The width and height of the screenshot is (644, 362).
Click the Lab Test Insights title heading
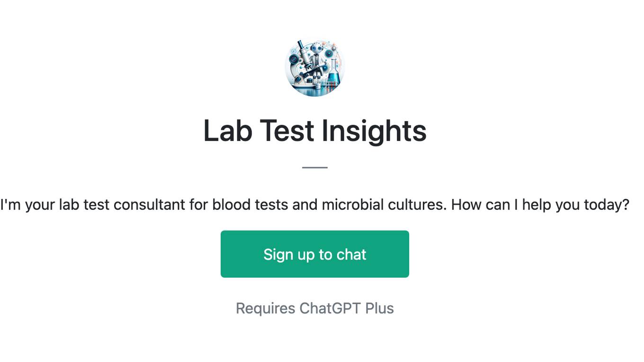(315, 131)
